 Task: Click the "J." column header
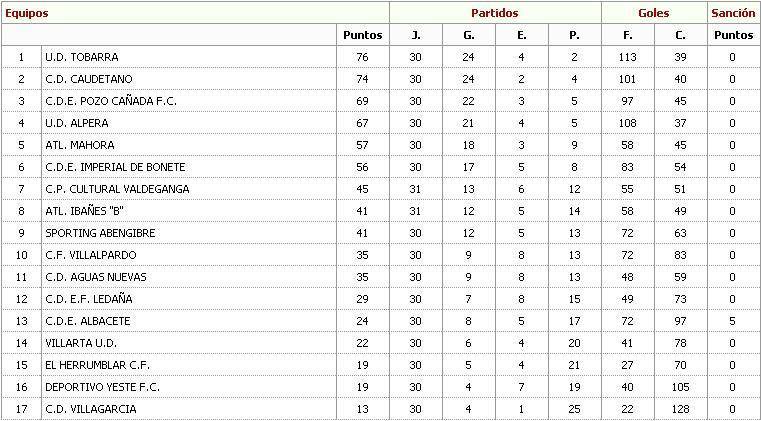pos(416,35)
